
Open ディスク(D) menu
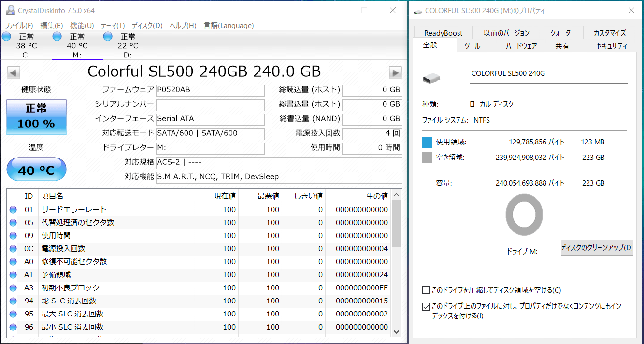point(147,26)
